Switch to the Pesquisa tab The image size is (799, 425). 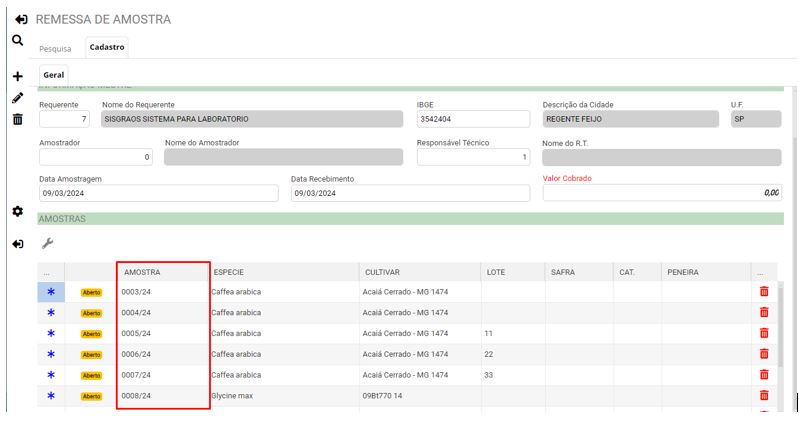[55, 47]
